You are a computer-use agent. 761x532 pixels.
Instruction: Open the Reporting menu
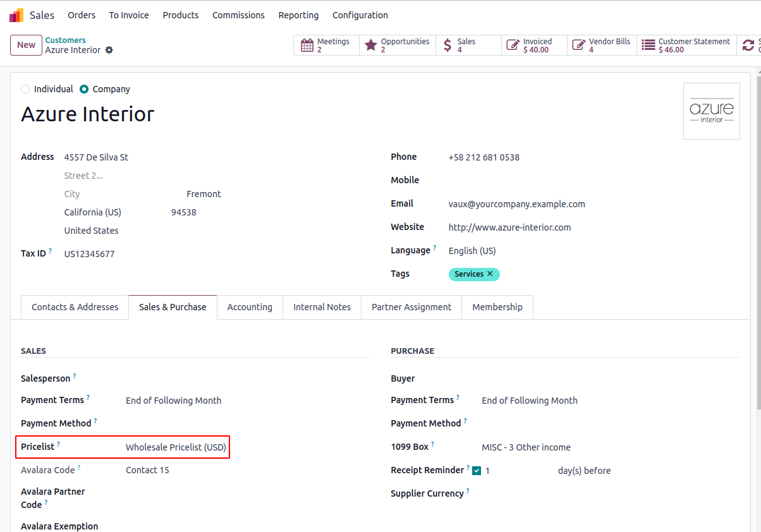point(298,15)
